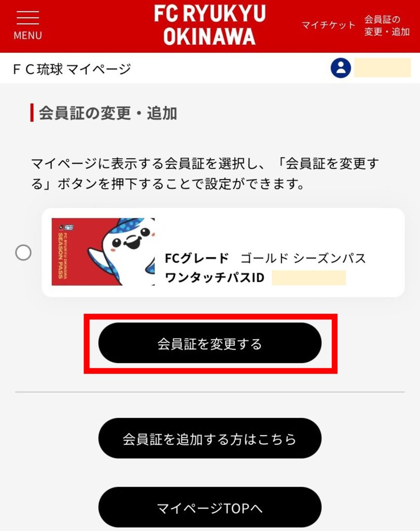
Task: Open マイチケット in the header
Action: [x=329, y=25]
